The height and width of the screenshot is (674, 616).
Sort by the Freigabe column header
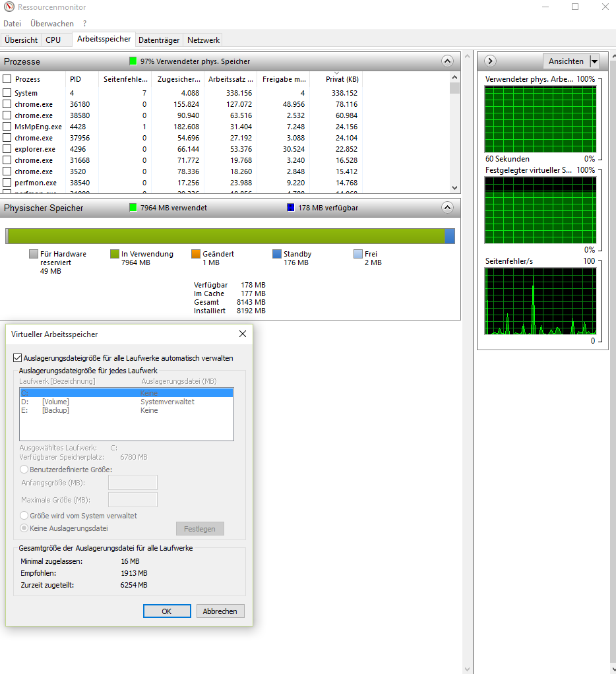tap(284, 79)
